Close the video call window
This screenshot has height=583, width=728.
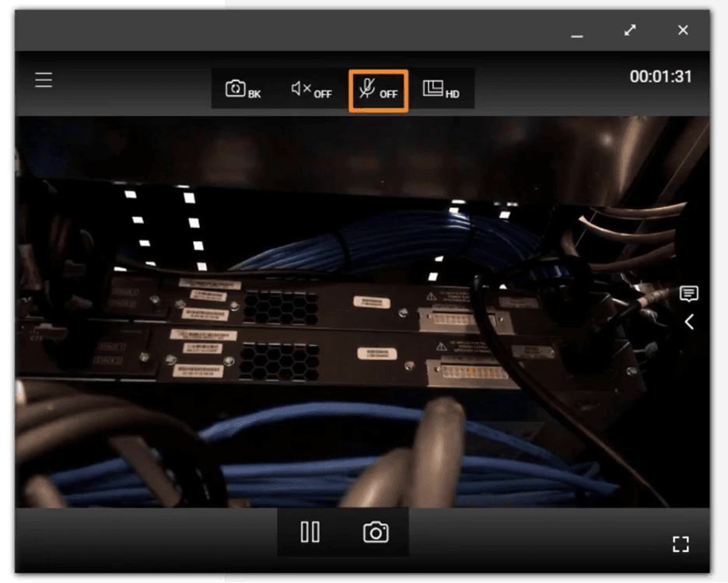click(683, 30)
